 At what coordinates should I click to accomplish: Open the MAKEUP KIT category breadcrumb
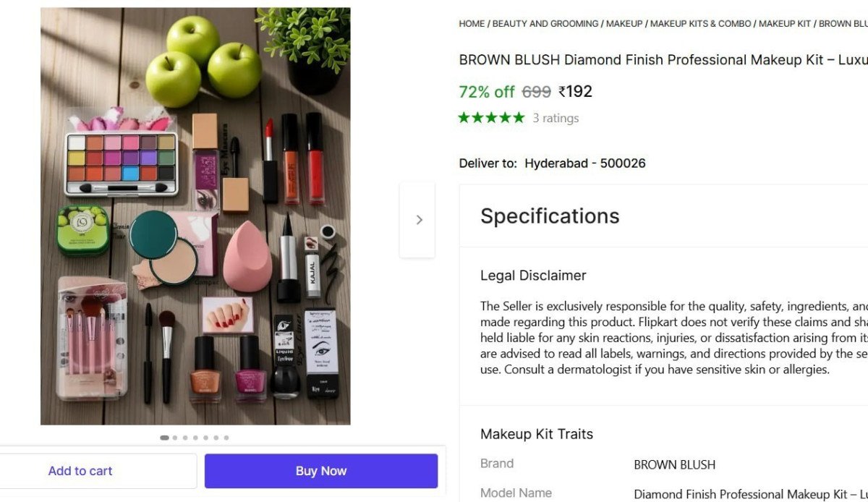785,23
